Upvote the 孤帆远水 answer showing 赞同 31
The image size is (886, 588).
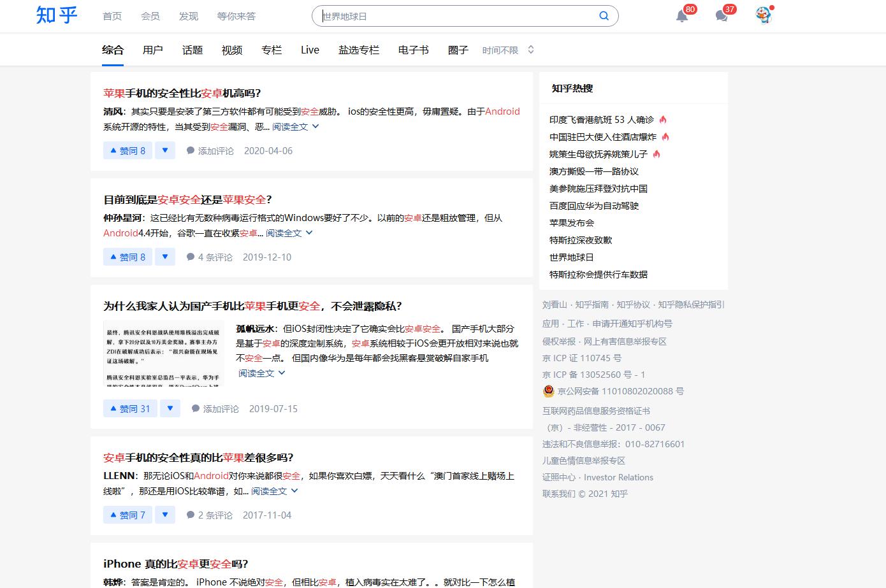tap(129, 408)
